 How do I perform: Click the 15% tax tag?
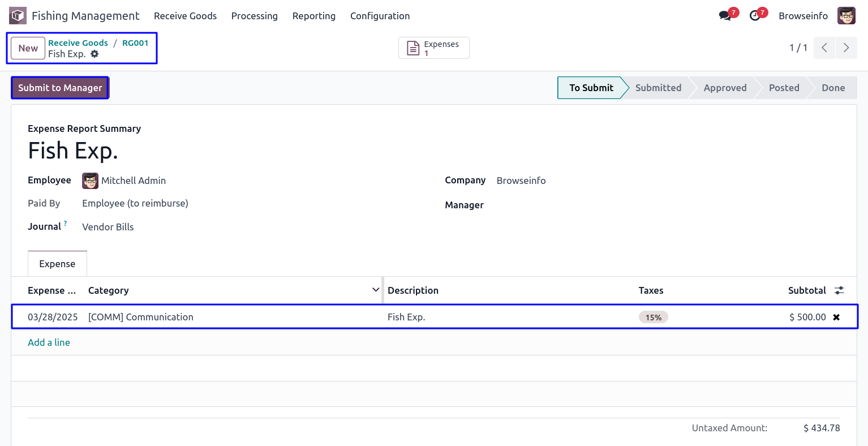654,318
